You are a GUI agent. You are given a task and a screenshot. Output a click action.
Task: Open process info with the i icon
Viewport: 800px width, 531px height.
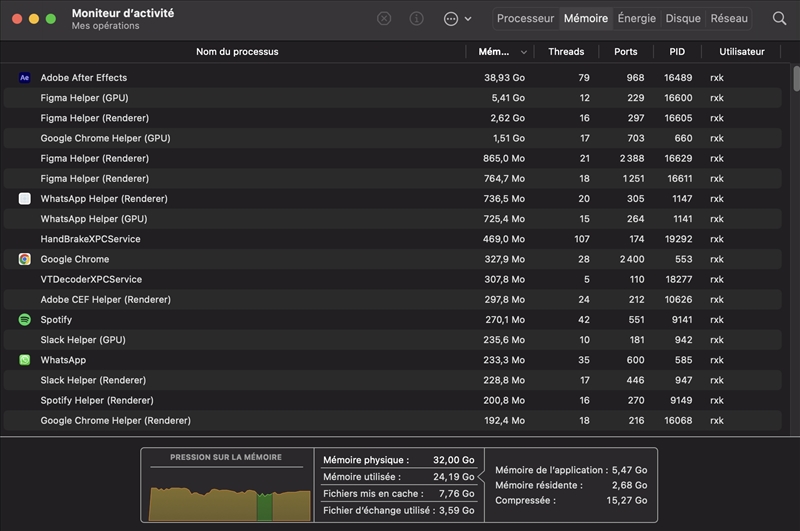417,19
